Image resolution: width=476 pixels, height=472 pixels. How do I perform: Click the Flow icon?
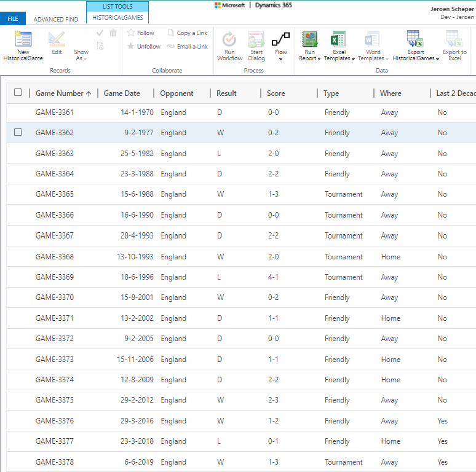pyautogui.click(x=281, y=39)
